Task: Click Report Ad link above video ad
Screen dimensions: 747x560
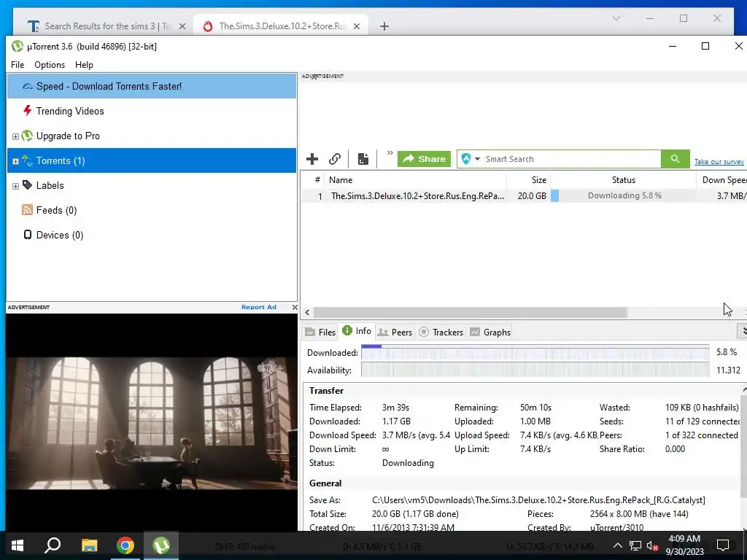Action: point(259,307)
